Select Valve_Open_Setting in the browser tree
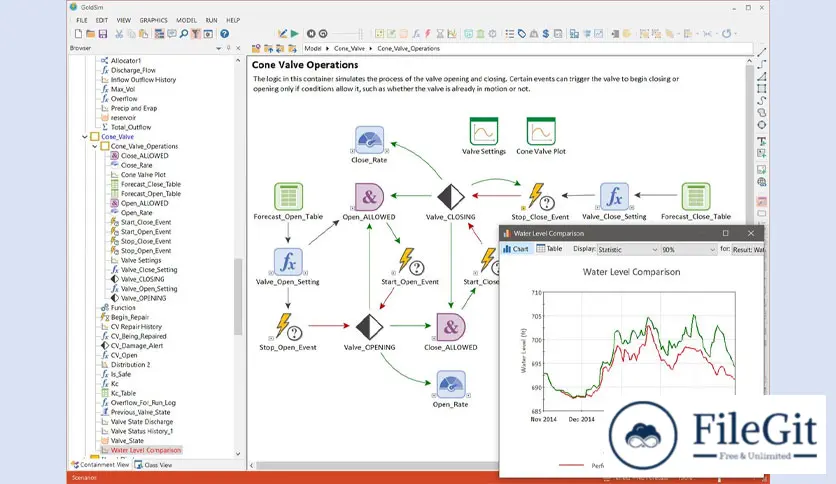Screen dimensions: 836x484 click(149, 288)
